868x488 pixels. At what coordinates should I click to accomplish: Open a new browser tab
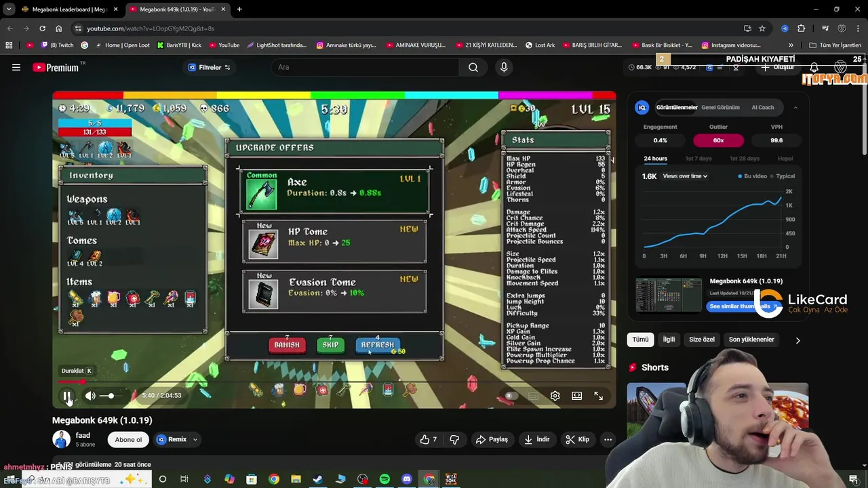tap(239, 9)
